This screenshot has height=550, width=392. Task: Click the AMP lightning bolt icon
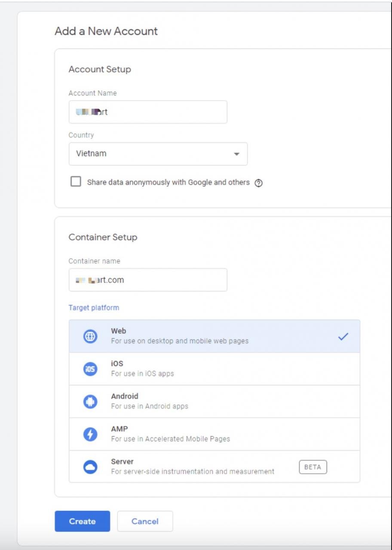click(x=90, y=434)
